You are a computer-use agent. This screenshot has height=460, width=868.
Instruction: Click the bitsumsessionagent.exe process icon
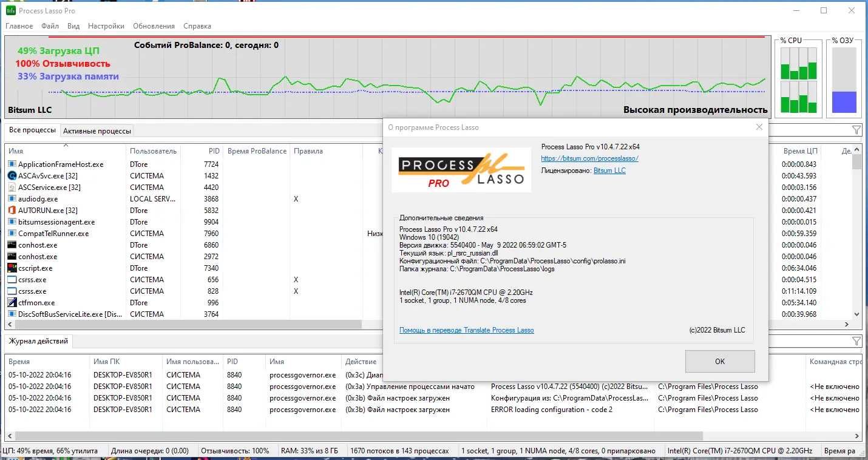pyautogui.click(x=12, y=222)
